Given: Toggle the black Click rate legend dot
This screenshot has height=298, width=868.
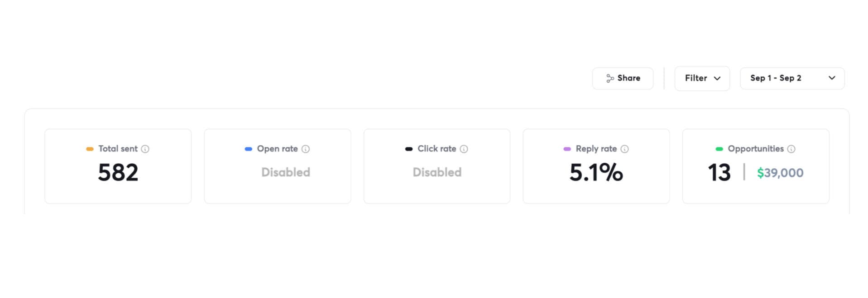Looking at the screenshot, I should click(409, 148).
